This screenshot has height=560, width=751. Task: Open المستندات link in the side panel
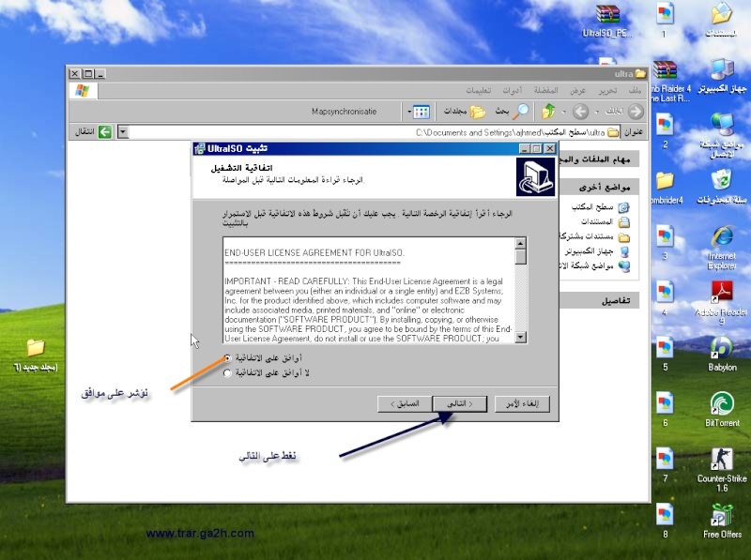605,221
